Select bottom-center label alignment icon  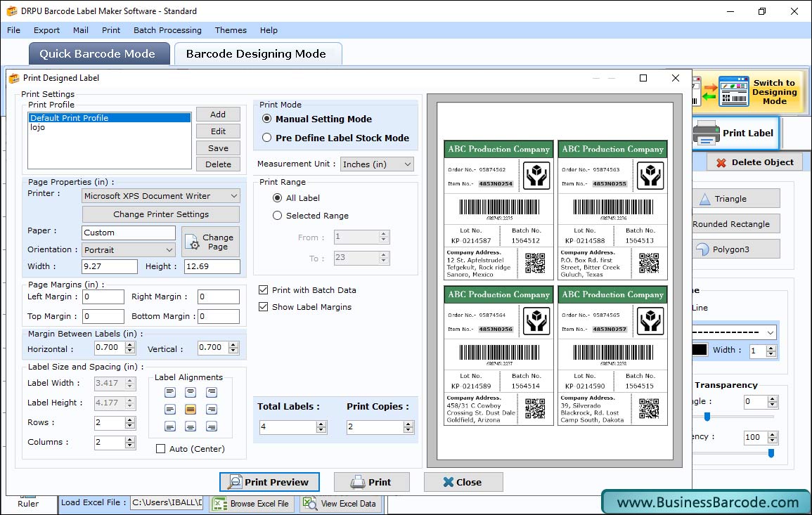191,426
